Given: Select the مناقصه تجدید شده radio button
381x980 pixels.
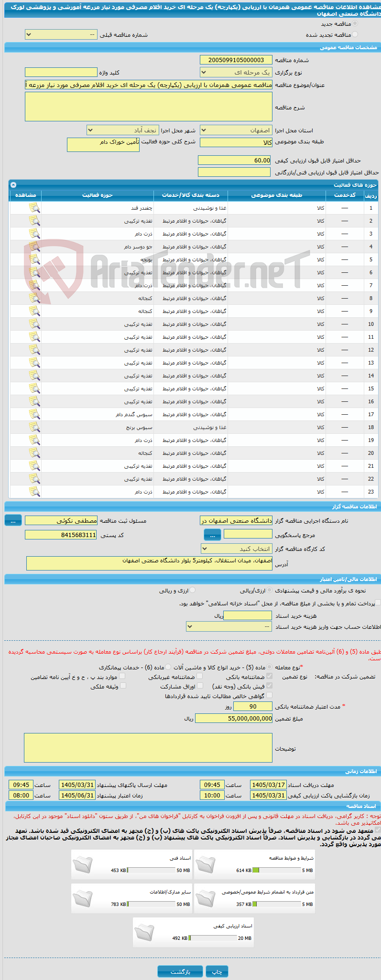Looking at the screenshot, I should point(355,34).
